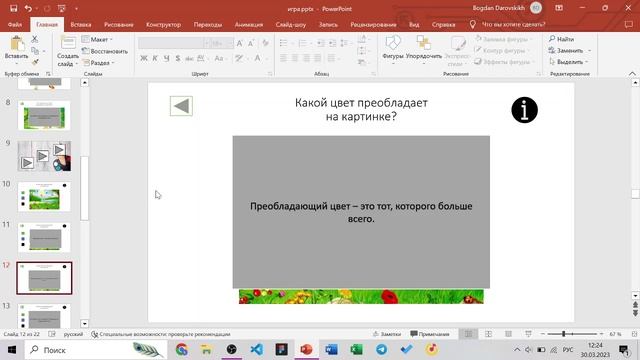The width and height of the screenshot is (640, 360).
Task: Copy selection icon in clipboard group
Action: 35,51
